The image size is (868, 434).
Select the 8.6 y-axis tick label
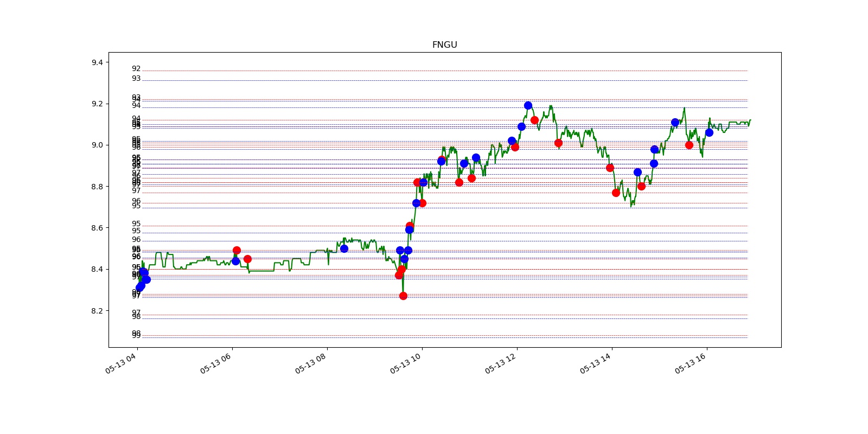[97, 228]
